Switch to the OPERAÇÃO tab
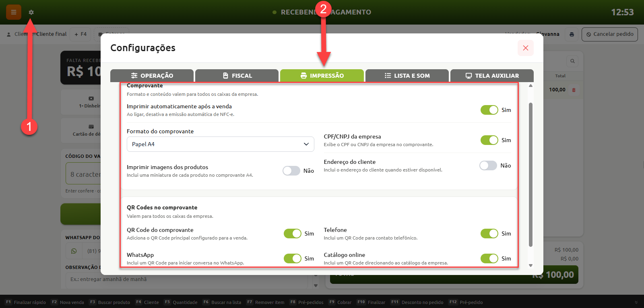Viewport: 644px width, 308px height. click(x=152, y=75)
